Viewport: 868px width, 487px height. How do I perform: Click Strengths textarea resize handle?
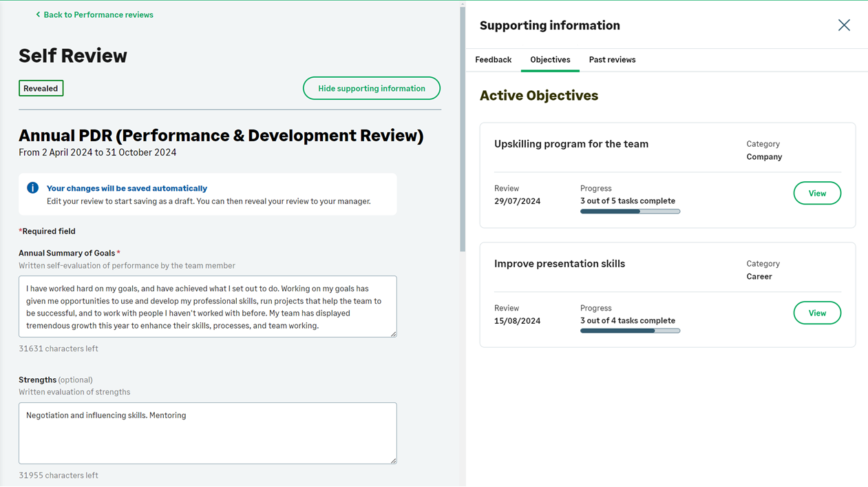[x=393, y=460]
